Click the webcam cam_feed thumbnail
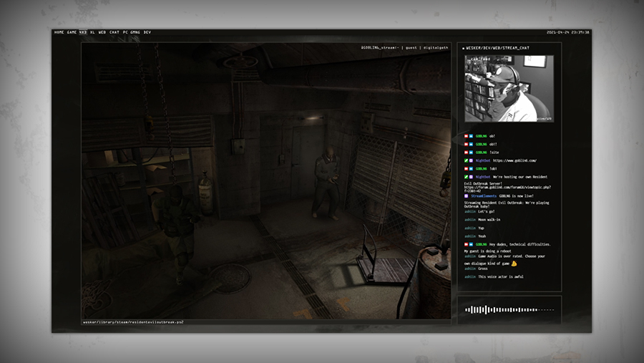This screenshot has width=644, height=363. click(509, 89)
